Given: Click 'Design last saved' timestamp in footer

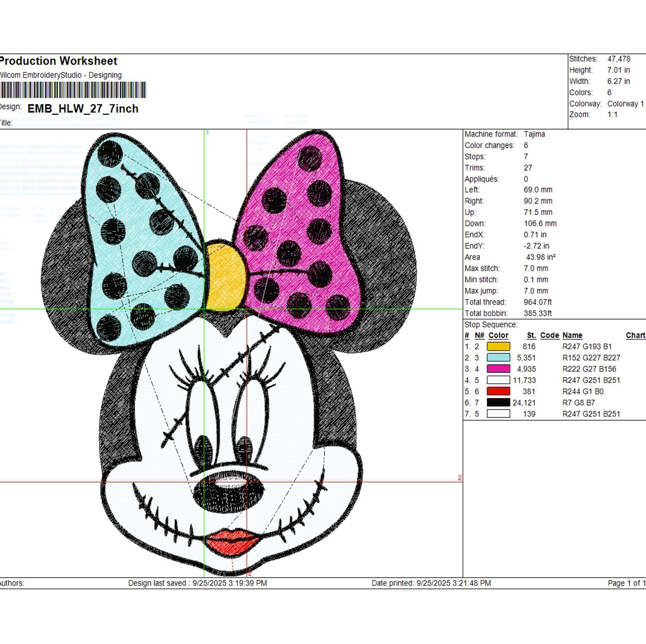Looking at the screenshot, I should pyautogui.click(x=197, y=583).
